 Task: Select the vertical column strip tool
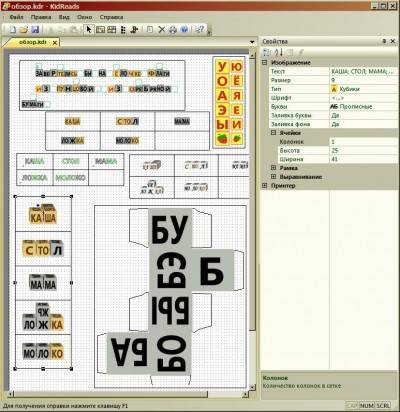pos(123,30)
